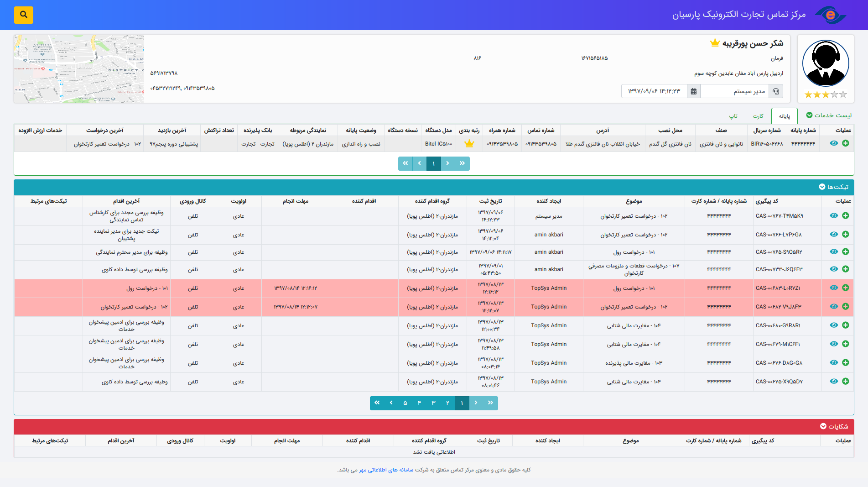
Task: Add action on ticket CAS-00679-M1C6F1
Action: [x=846, y=344]
